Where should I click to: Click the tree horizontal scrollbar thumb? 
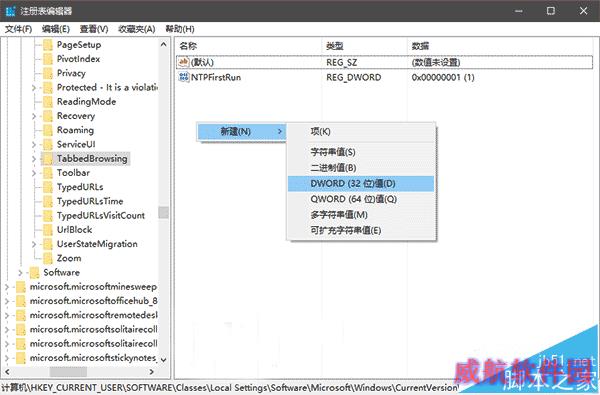68,372
